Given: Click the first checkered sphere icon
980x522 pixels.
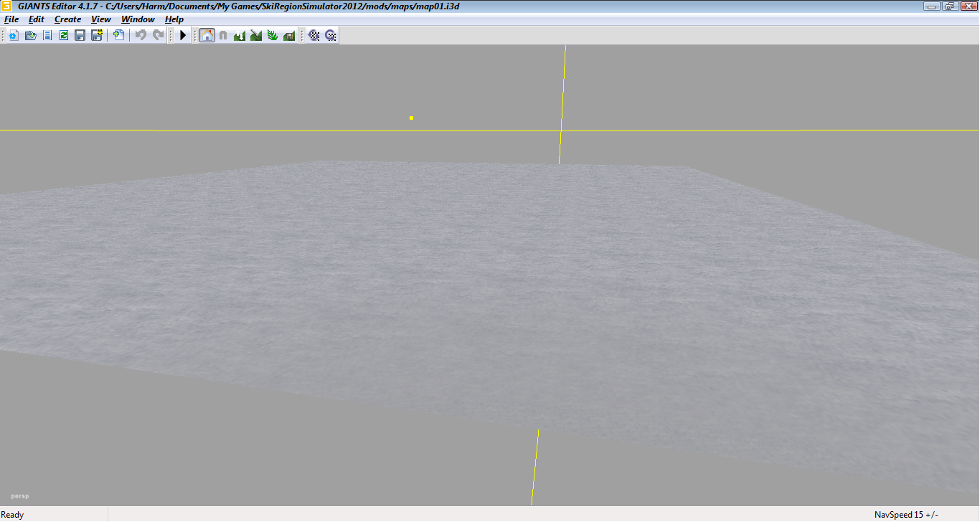Looking at the screenshot, I should [x=314, y=35].
